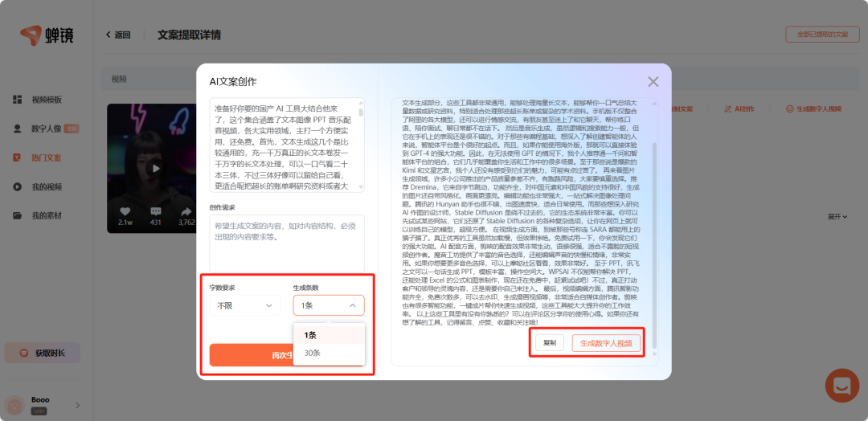Screen dimensions: 868x421
Task: Click the AI创作 link on the page
Action: pos(739,109)
